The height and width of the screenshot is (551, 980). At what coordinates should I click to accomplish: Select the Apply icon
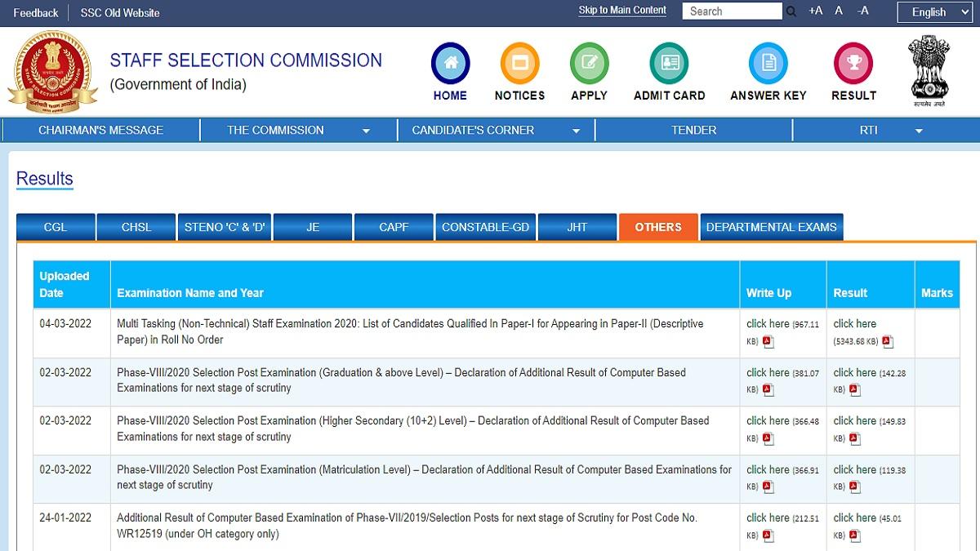click(589, 64)
